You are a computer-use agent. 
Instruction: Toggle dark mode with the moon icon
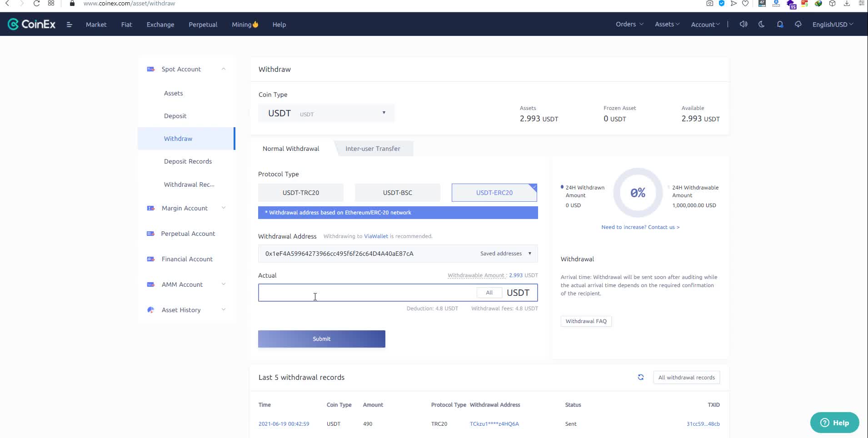coord(761,25)
